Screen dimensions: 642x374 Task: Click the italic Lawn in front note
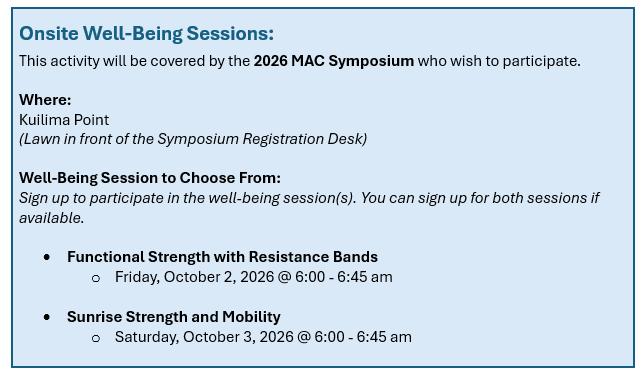[193, 139]
